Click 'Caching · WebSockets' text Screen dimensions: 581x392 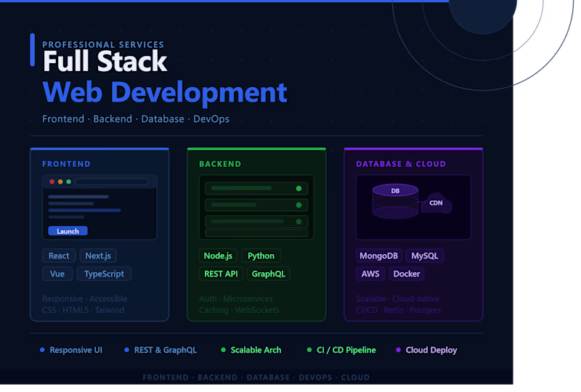(x=239, y=310)
